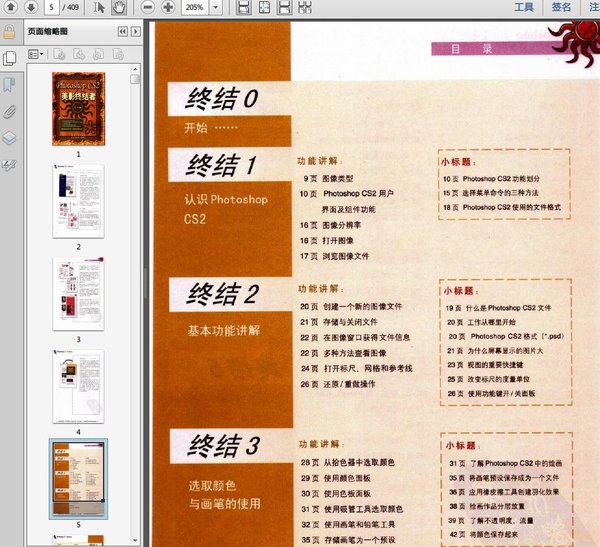Click the 目 录 heading banner
Viewport: 600px width, 547px height.
click(x=494, y=49)
